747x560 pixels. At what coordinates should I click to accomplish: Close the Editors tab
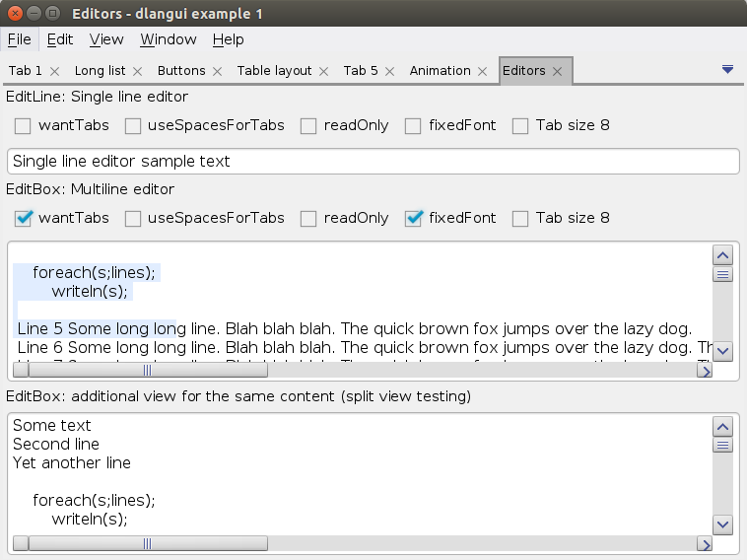point(558,71)
